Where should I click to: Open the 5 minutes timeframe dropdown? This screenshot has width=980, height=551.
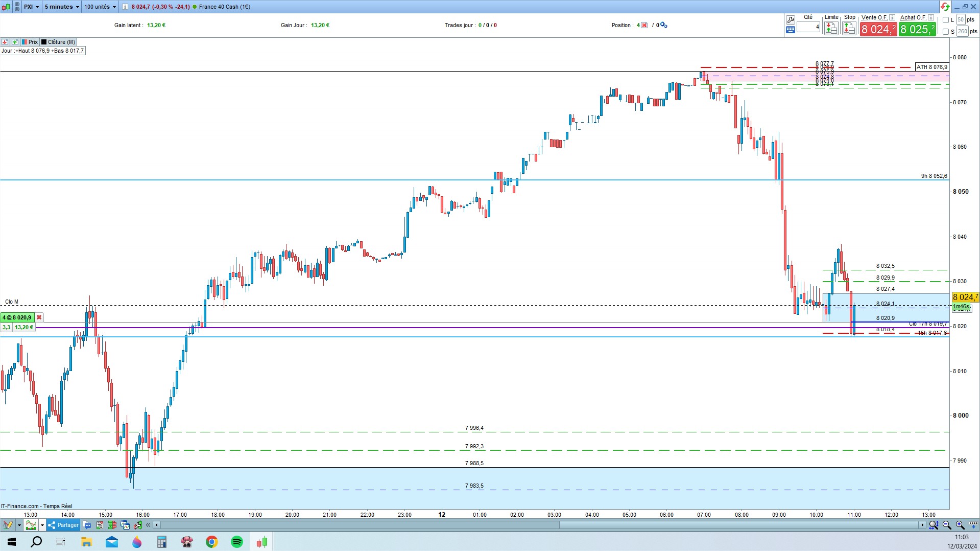[61, 7]
